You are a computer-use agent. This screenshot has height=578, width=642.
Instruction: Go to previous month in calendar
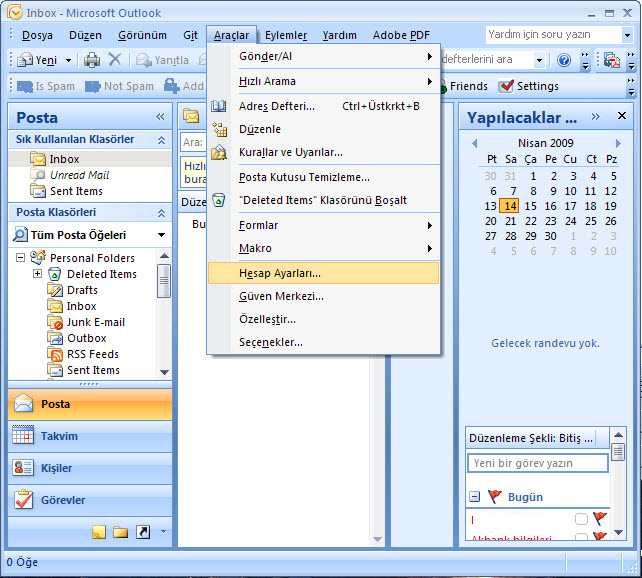tap(475, 143)
